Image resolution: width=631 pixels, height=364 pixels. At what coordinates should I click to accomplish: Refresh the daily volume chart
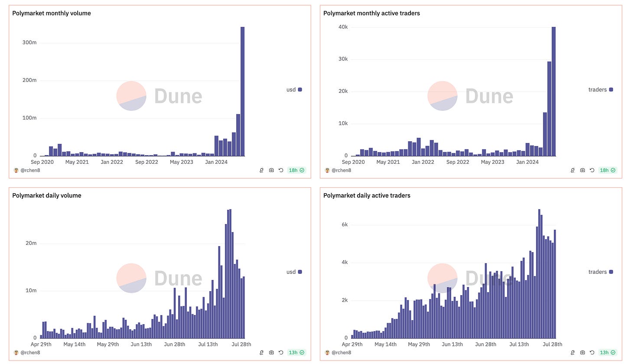pos(281,352)
